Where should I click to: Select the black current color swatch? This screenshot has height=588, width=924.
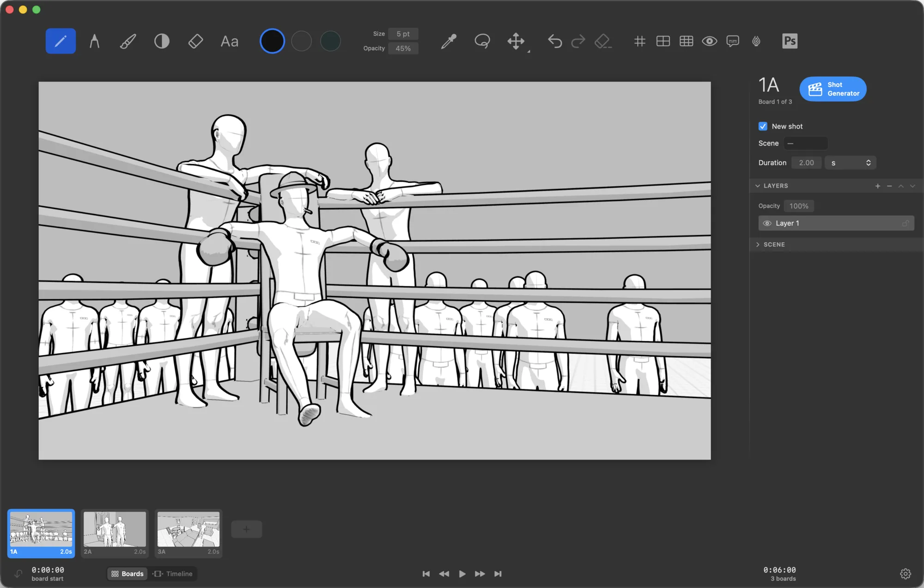[x=272, y=41]
